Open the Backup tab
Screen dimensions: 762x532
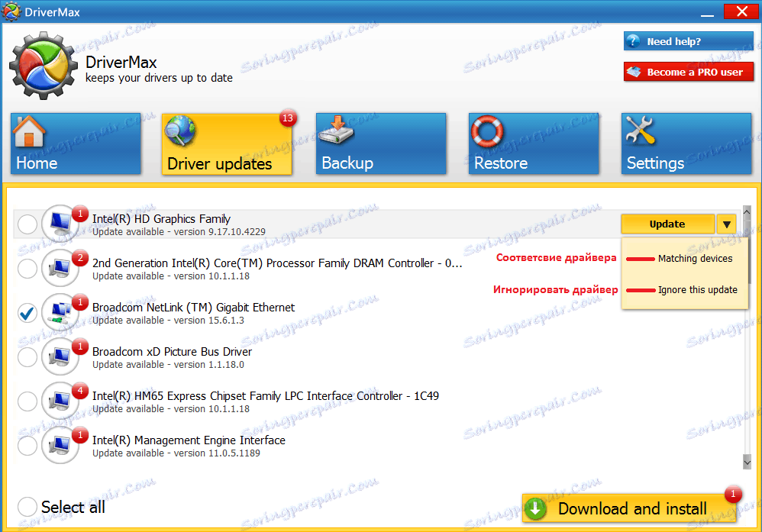381,143
